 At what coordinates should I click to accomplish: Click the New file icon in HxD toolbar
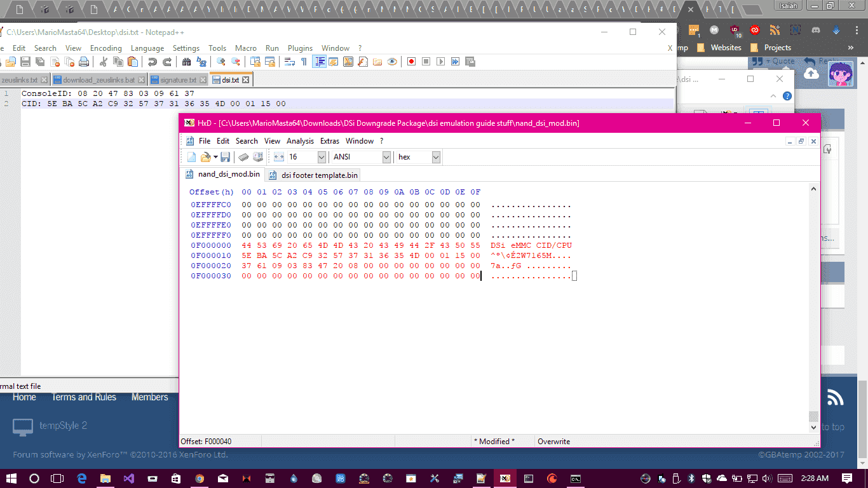191,157
